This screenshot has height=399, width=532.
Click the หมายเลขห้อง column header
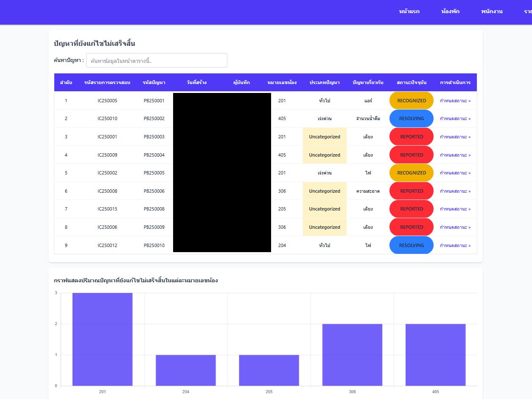point(282,82)
